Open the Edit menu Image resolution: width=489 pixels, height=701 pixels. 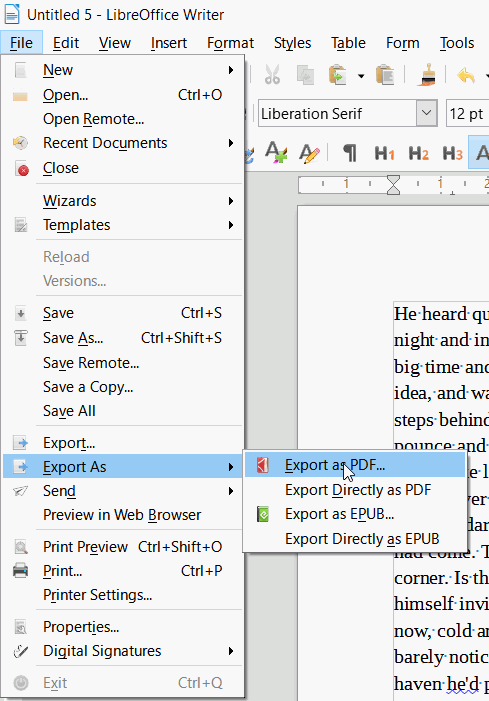pyautogui.click(x=66, y=43)
